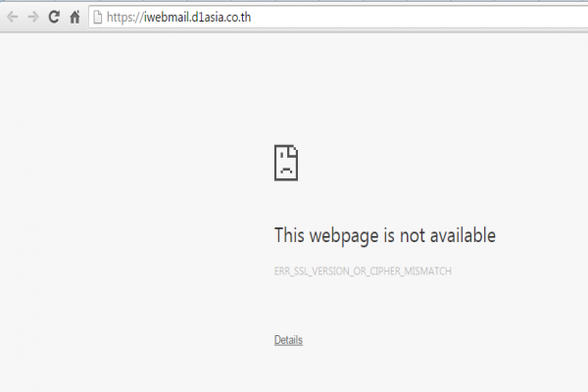The height and width of the screenshot is (392, 588).
Task: Click blank page area left of error icon
Action: [137, 164]
